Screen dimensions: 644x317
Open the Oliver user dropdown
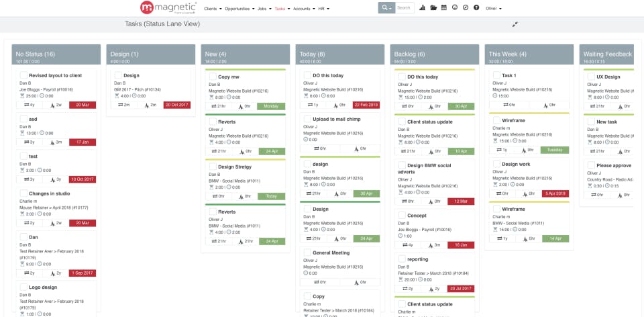click(x=493, y=8)
